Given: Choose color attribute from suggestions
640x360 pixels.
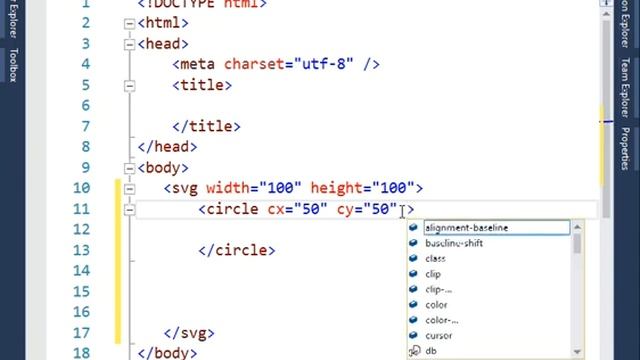Looking at the screenshot, I should tap(436, 305).
